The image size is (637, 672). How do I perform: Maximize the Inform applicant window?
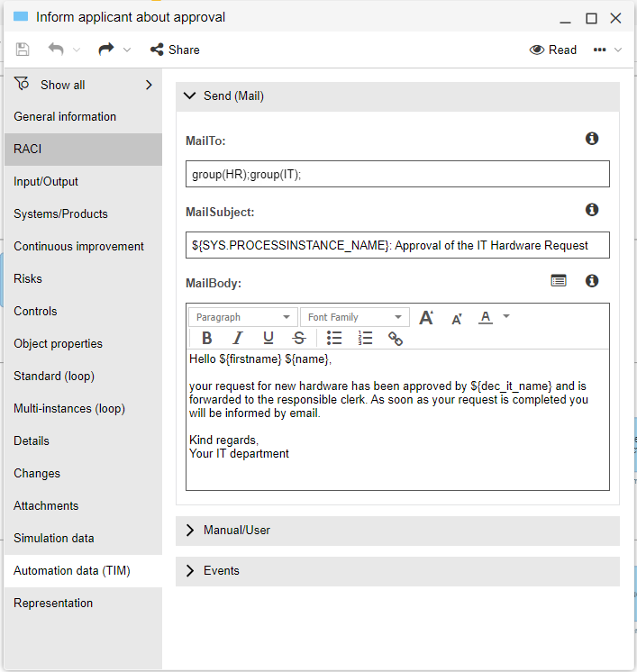coord(591,18)
